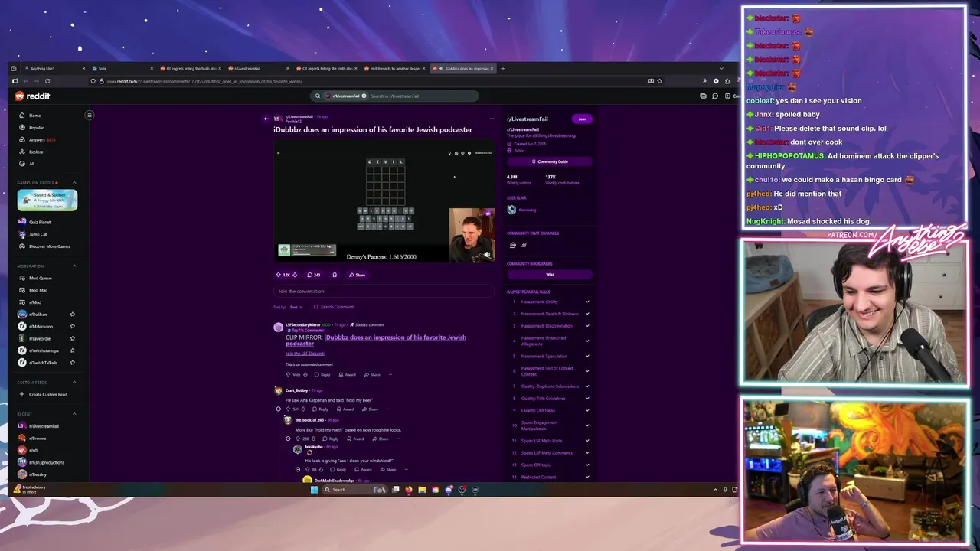Remove r/LivestreamFail search filter chip

(x=364, y=96)
